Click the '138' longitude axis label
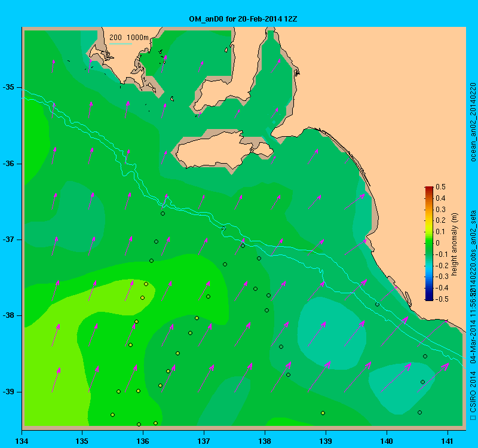478x448 pixels. [x=265, y=441]
